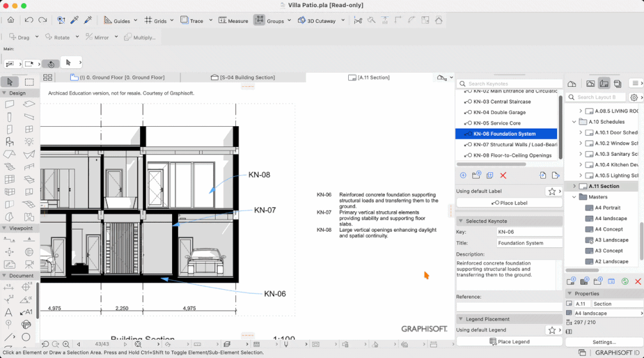Viewport: 644px width, 358px height.
Task: Open the Layout Book view icon
Action: pyautogui.click(x=604, y=84)
